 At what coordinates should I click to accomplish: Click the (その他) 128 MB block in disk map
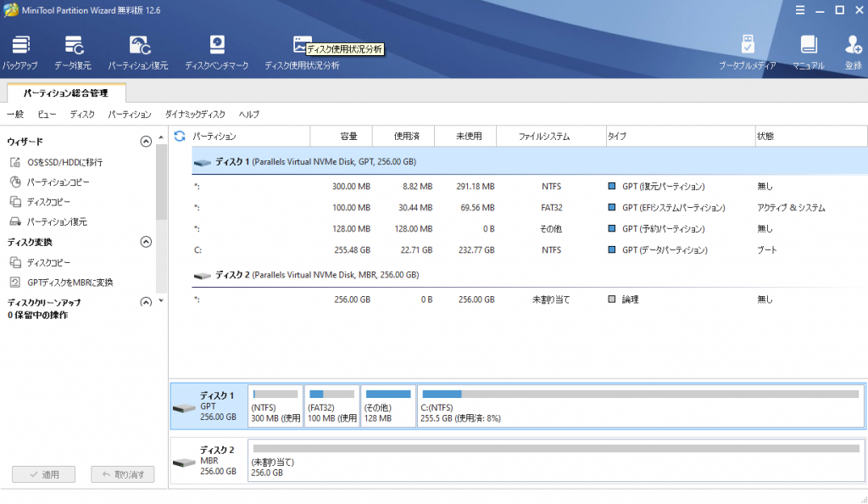click(x=388, y=406)
